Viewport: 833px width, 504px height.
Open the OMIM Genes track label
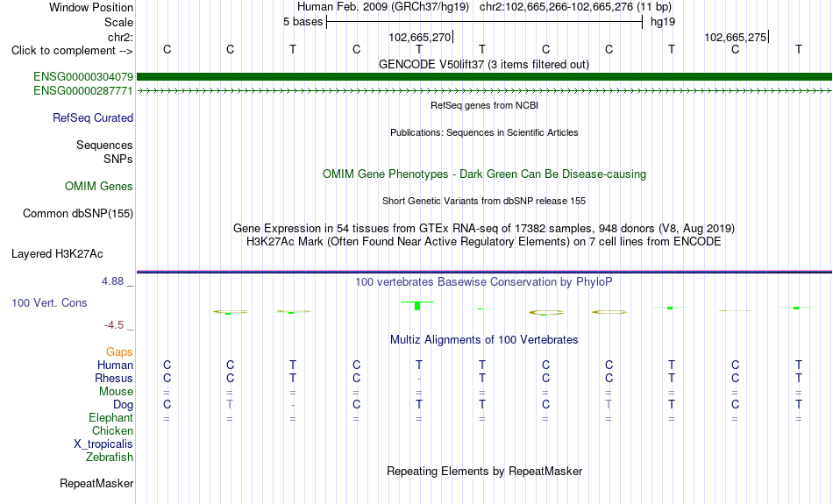point(99,187)
